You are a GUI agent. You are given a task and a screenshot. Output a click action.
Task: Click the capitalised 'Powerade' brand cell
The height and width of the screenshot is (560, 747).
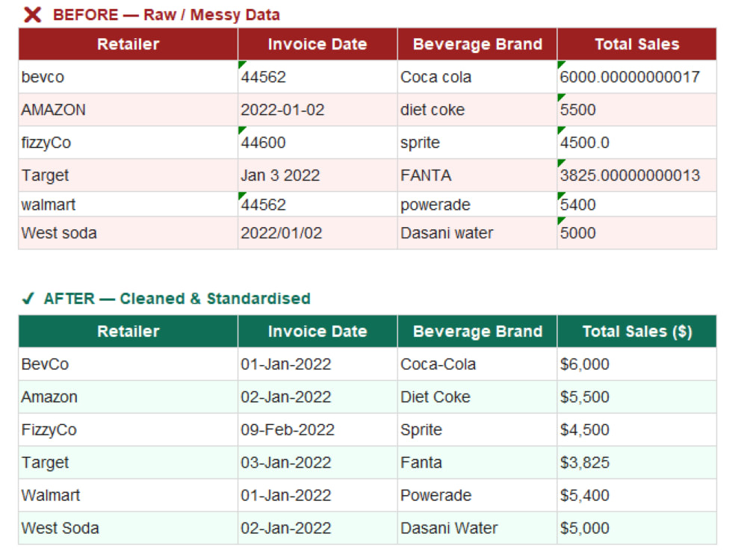coord(477,496)
